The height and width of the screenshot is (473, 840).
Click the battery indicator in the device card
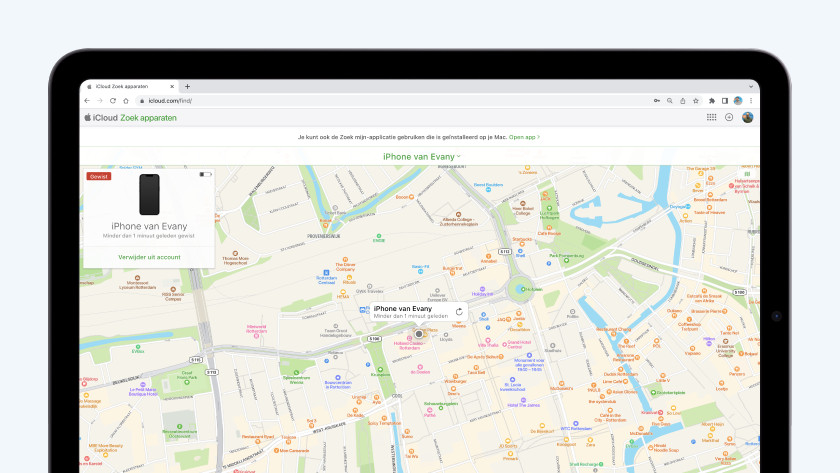coord(205,174)
